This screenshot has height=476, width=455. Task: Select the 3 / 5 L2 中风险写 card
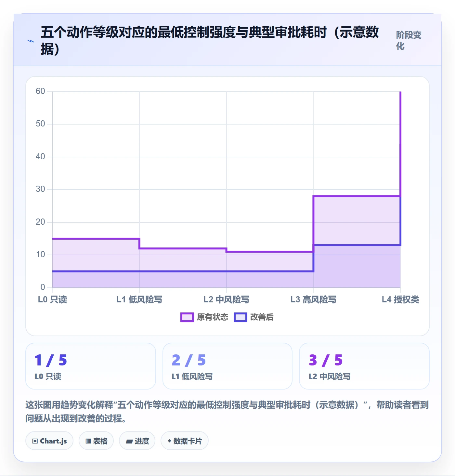[364, 366]
